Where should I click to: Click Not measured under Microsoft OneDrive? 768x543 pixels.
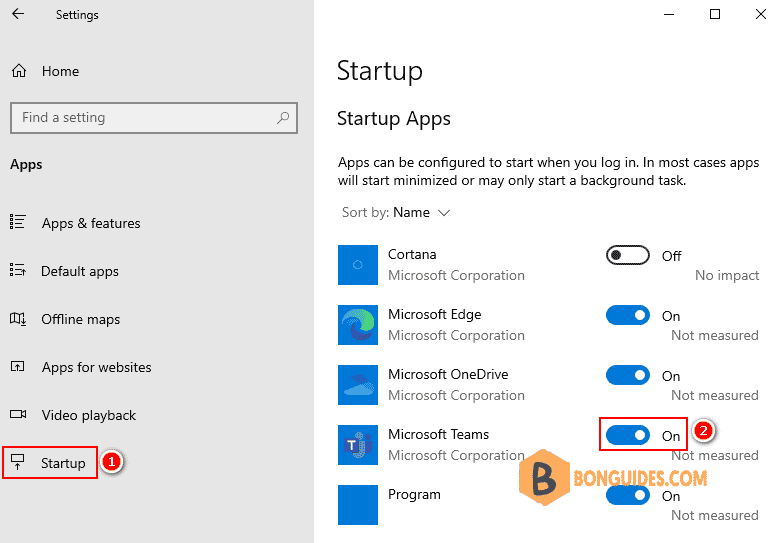715,396
